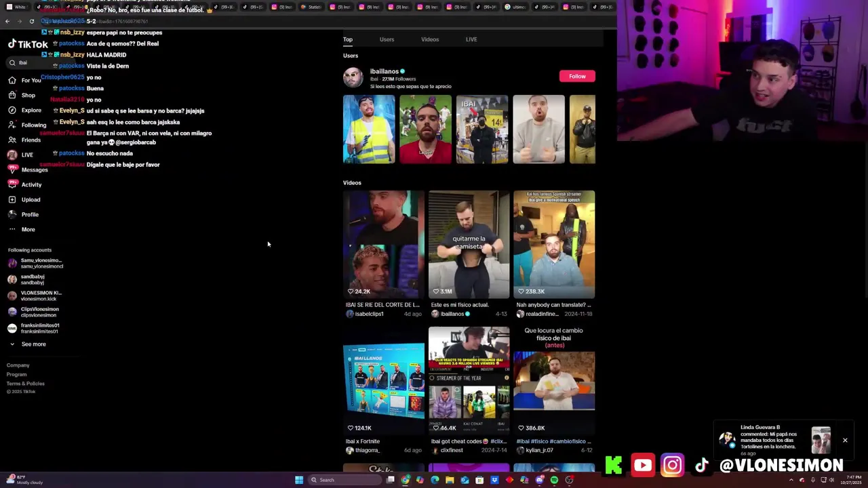868x488 pixels.
Task: Reload the page with browser refresh
Action: 31,21
